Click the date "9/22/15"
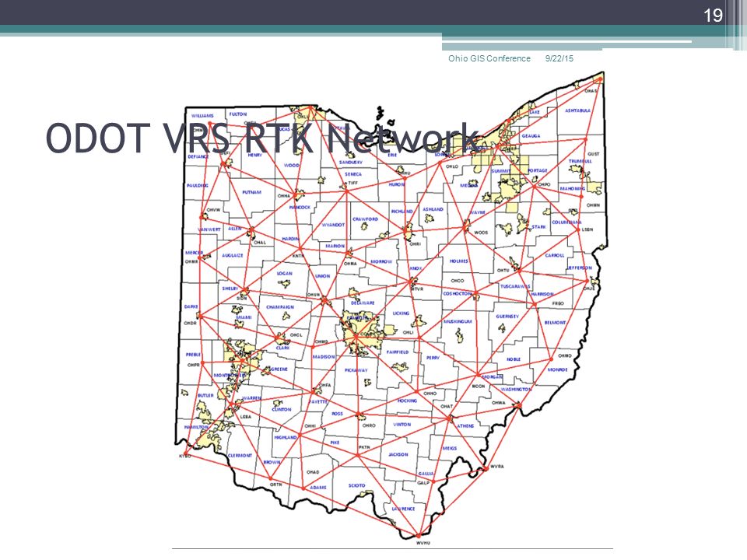 click(559, 58)
